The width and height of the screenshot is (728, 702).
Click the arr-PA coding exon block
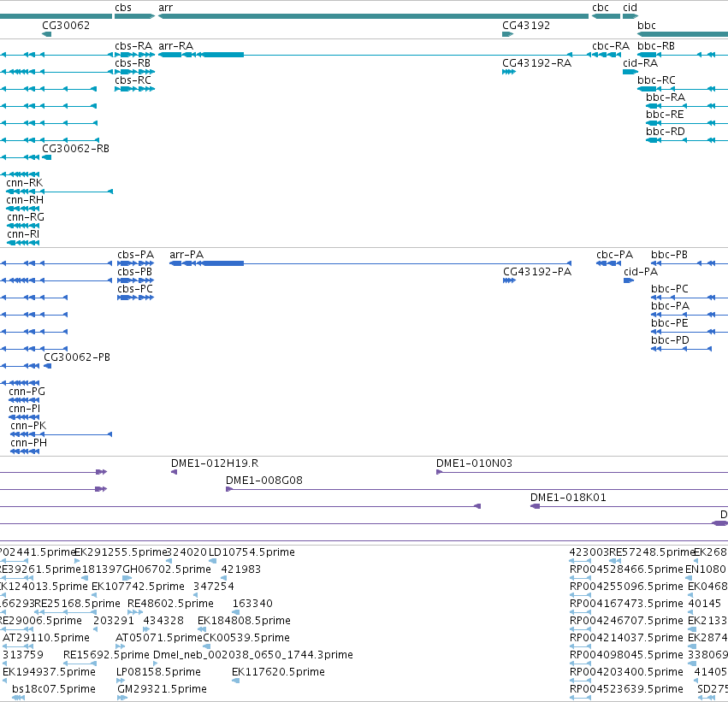pos(223,263)
